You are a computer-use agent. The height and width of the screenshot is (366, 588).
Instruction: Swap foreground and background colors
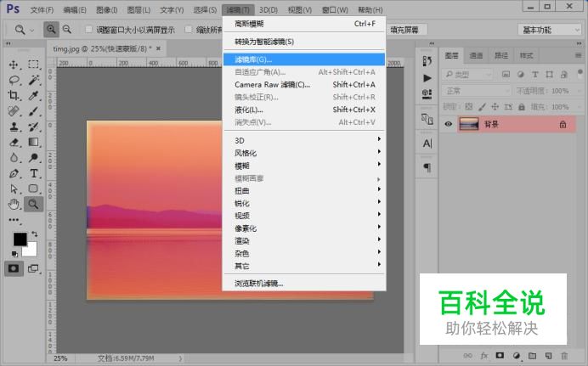(35, 234)
